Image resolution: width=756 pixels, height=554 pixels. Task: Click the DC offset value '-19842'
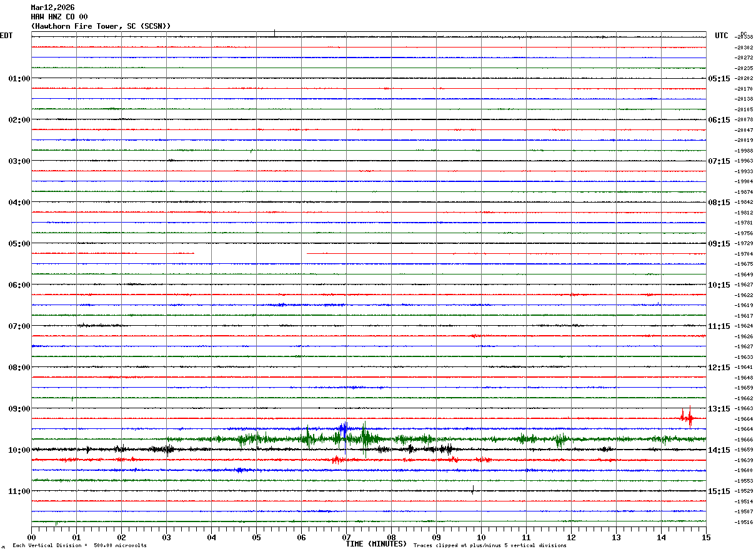click(744, 203)
